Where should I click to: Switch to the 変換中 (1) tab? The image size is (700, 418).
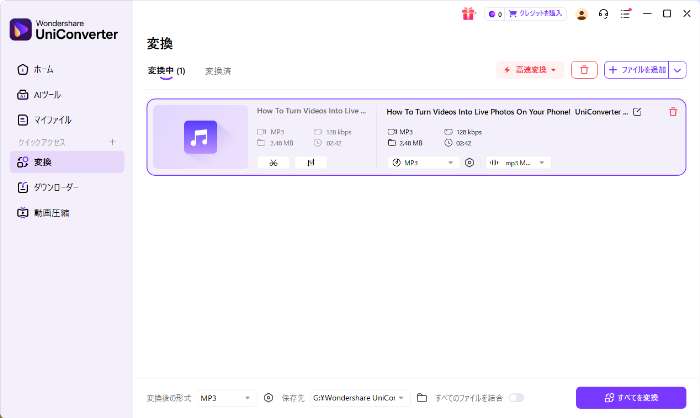coord(166,71)
